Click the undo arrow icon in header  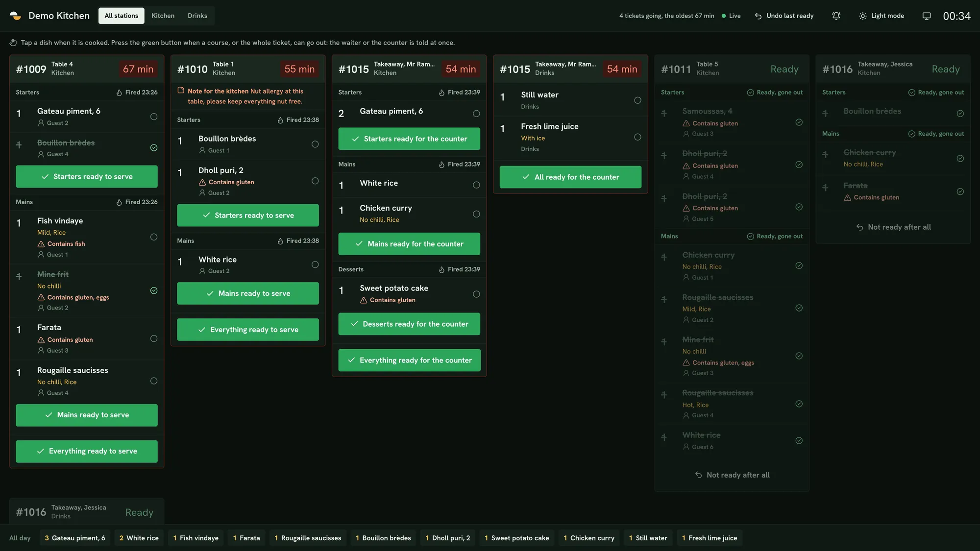pyautogui.click(x=758, y=16)
